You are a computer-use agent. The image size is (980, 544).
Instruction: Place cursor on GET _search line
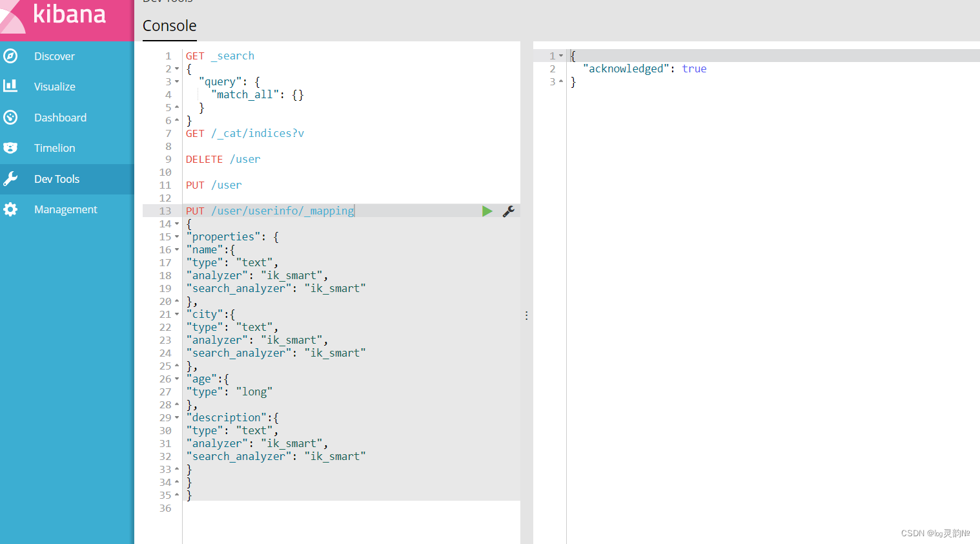tap(220, 56)
